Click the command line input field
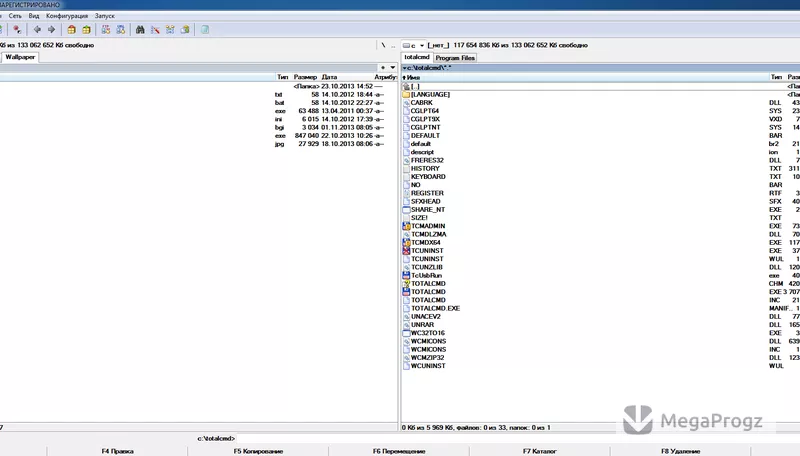This screenshot has height=456, width=800. [x=518, y=438]
